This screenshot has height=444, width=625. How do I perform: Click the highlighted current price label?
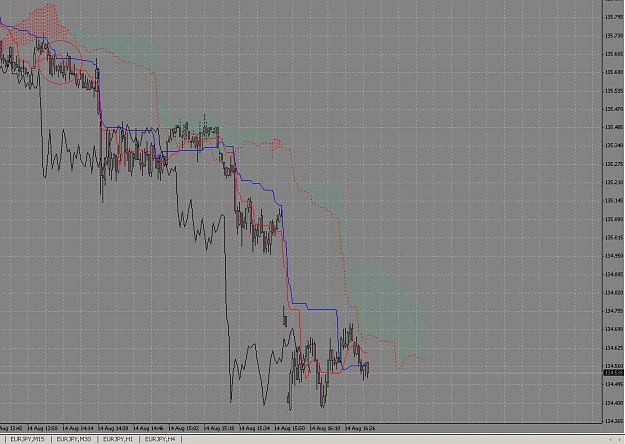[614, 373]
